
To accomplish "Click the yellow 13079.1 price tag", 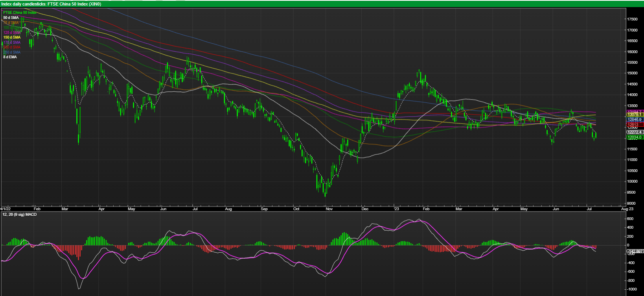I will (x=634, y=115).
